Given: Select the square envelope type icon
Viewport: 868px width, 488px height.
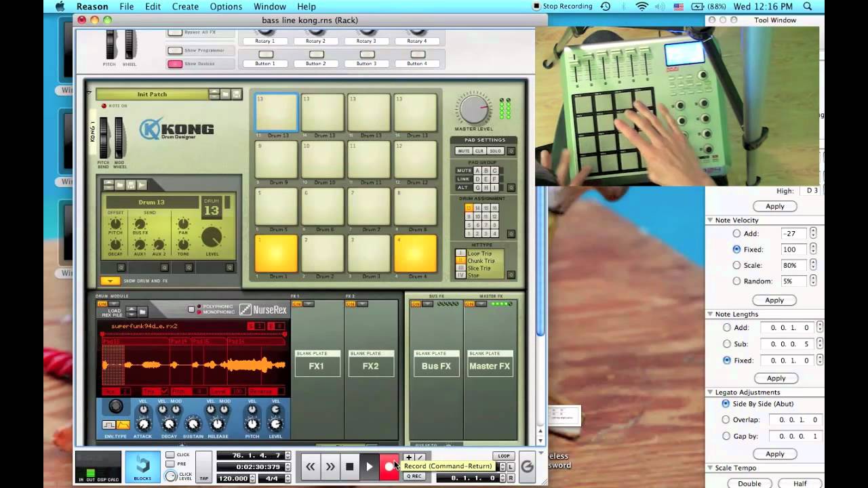Looking at the screenshot, I should coord(109,425).
